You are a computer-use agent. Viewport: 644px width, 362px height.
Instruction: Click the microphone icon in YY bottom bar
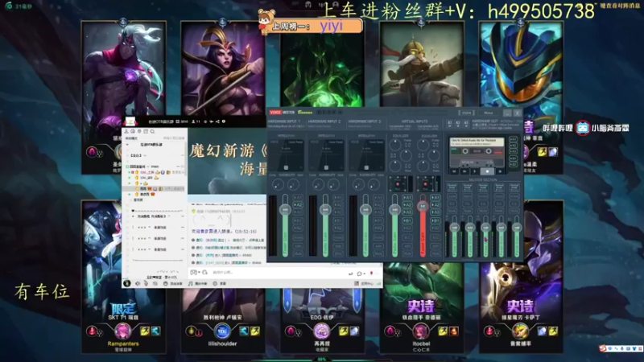pyautogui.click(x=146, y=284)
